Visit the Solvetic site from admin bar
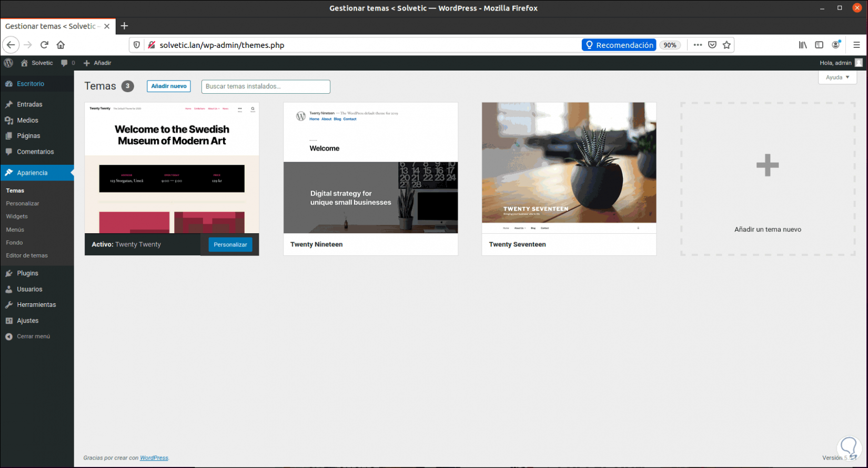Image resolution: width=868 pixels, height=468 pixels. tap(37, 63)
